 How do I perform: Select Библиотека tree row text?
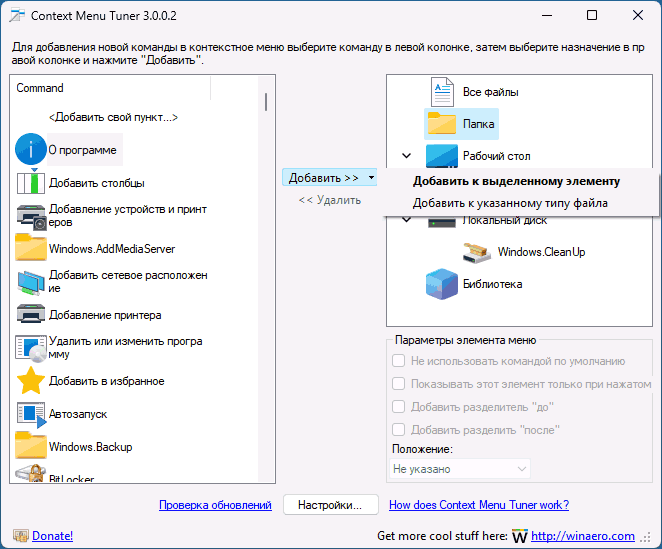[x=492, y=284]
